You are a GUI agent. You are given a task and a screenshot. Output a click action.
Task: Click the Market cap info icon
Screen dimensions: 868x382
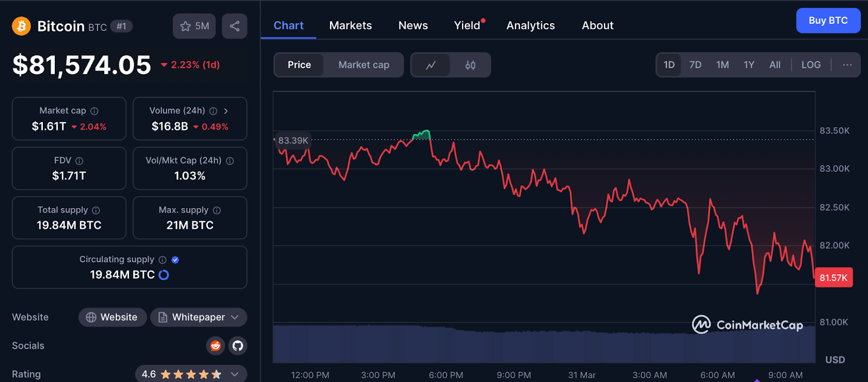pos(94,111)
